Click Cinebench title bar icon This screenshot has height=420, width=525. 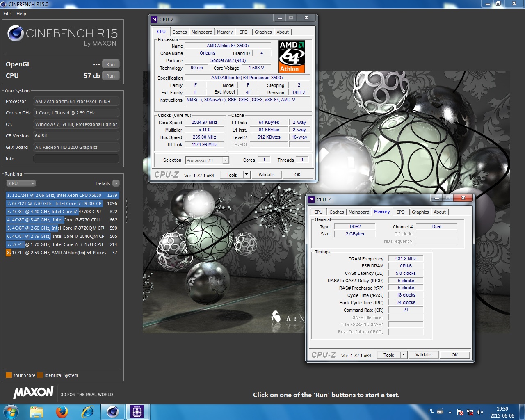point(4,4)
